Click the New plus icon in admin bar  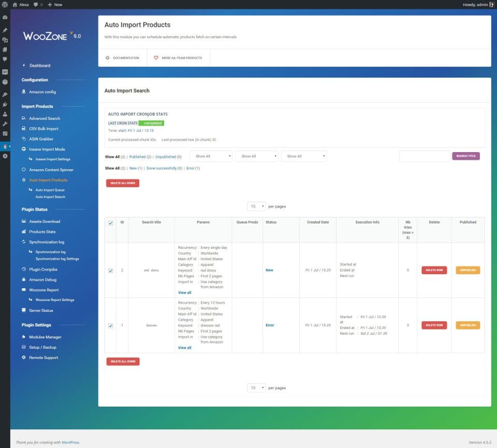coord(50,5)
